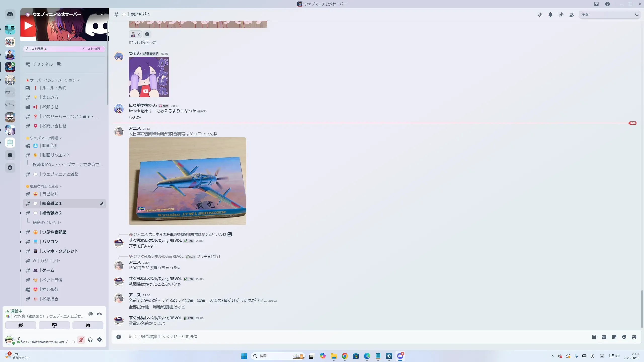Open pinned messages pin icon

(561, 15)
